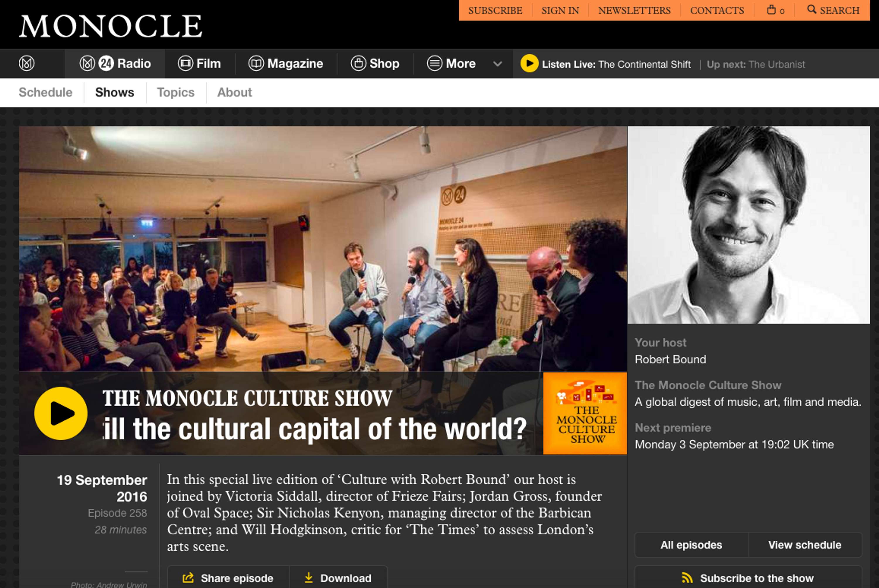The height and width of the screenshot is (588, 879).
Task: Click the Episode 258 label
Action: 117,513
